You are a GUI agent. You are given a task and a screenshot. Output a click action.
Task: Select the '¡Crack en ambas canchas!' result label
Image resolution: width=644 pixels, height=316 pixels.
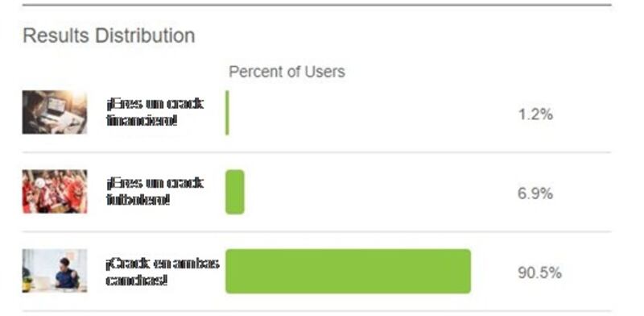pyautogui.click(x=163, y=272)
